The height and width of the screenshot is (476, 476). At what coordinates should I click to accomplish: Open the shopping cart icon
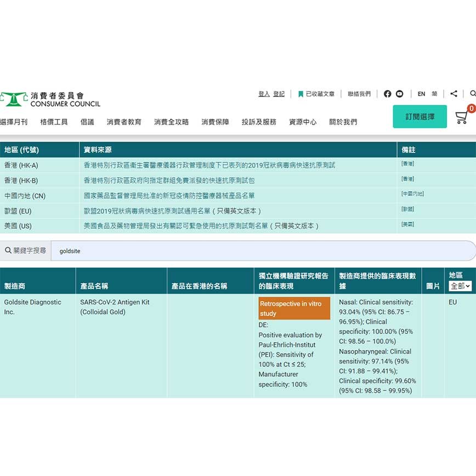pos(461,117)
